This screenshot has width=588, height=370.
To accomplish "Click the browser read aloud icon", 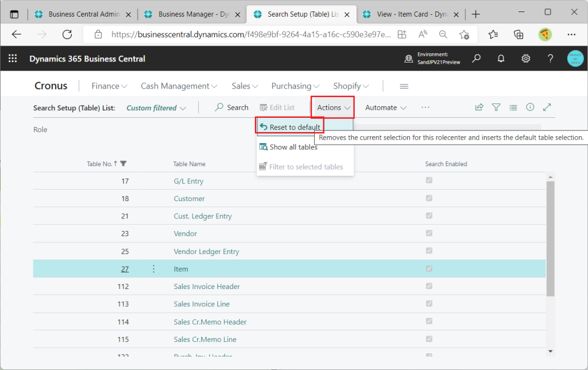I will coord(423,34).
